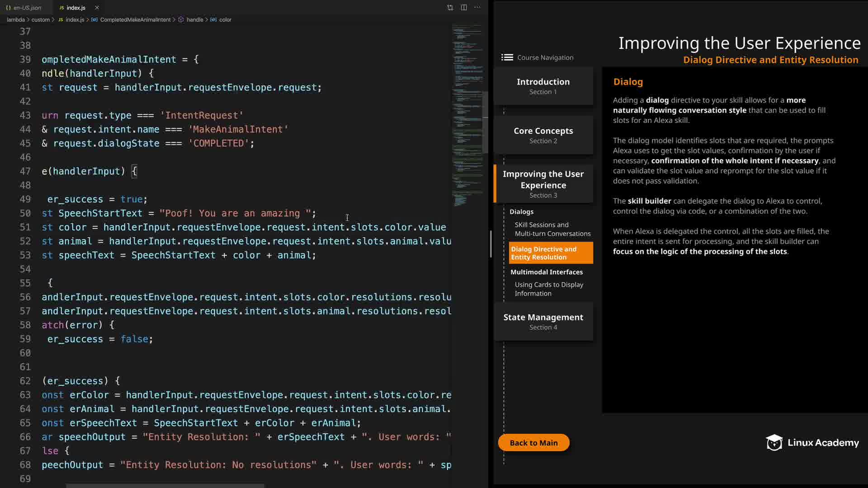The height and width of the screenshot is (488, 868).
Task: Open Skill Sessions and Multi-turn Conversations lesson
Action: point(552,229)
